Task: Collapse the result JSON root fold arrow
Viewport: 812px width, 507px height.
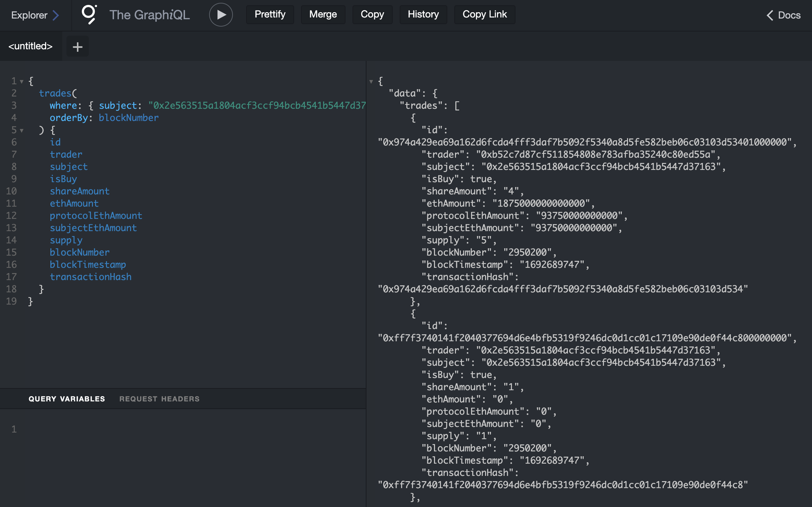Action: [371, 82]
